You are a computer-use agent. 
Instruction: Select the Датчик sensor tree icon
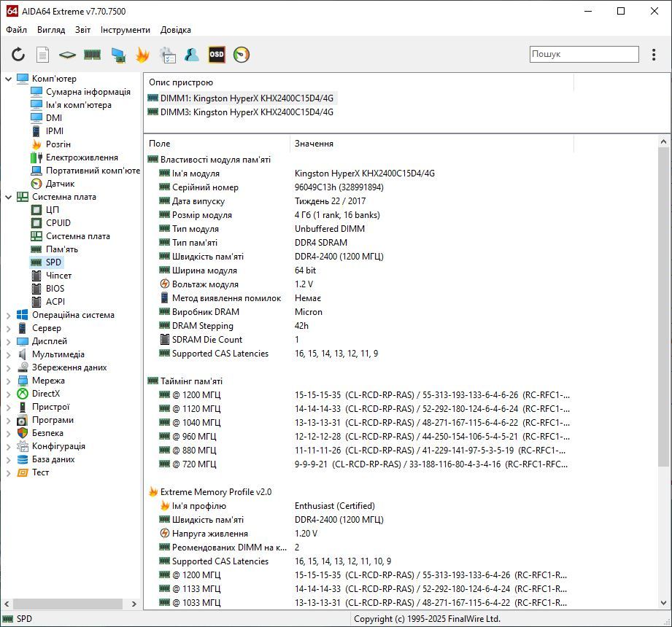(x=36, y=184)
